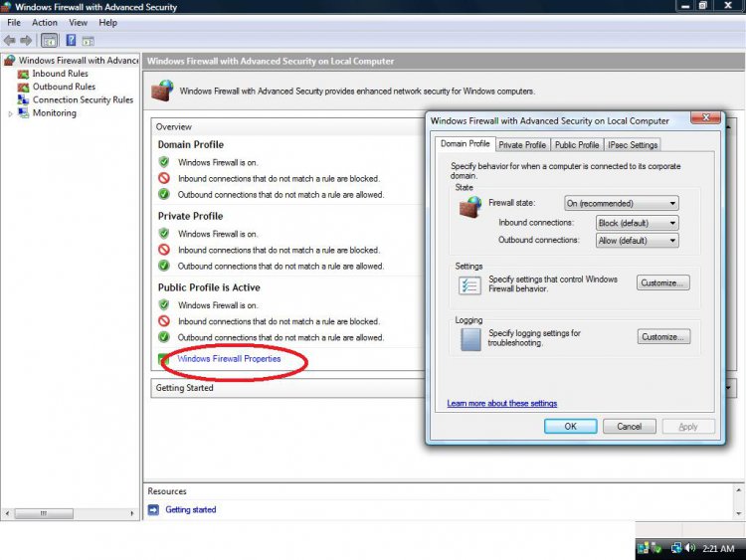Click tree pane scrollbar right arrow
Screen dimensions: 746x560
[x=131, y=513]
